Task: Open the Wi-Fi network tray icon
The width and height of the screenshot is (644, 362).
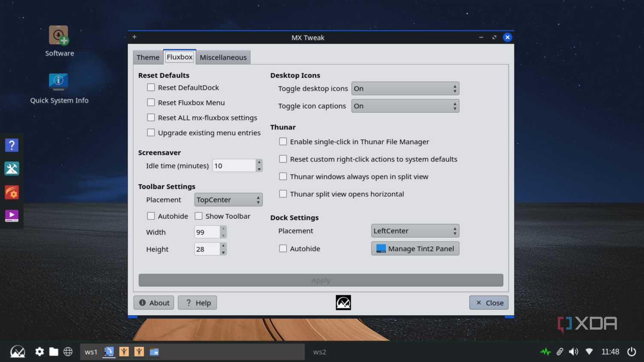Action: (x=589, y=352)
